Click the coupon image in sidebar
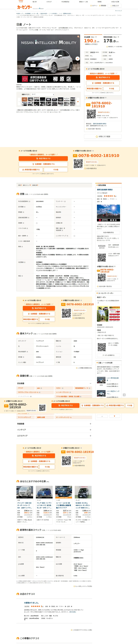 pos(108,314)
